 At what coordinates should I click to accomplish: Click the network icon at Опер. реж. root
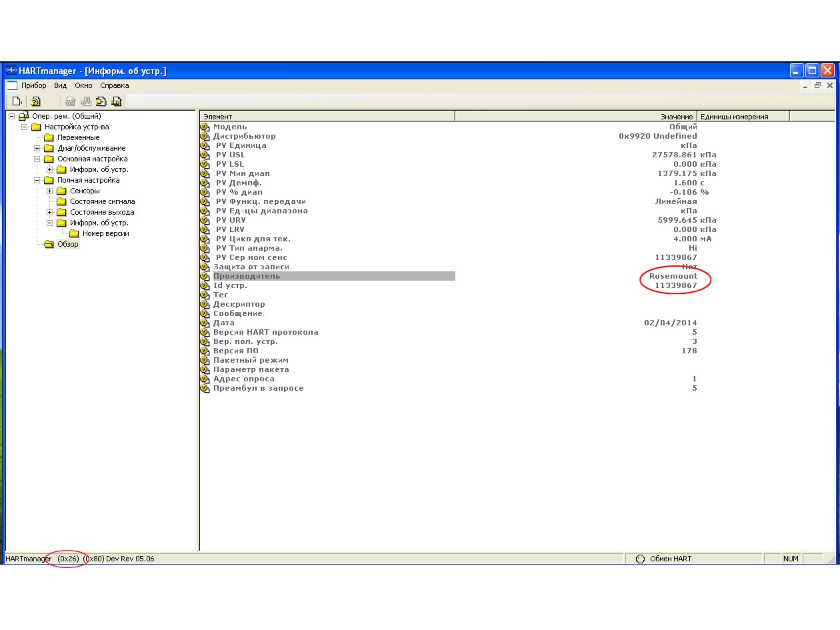point(24,116)
